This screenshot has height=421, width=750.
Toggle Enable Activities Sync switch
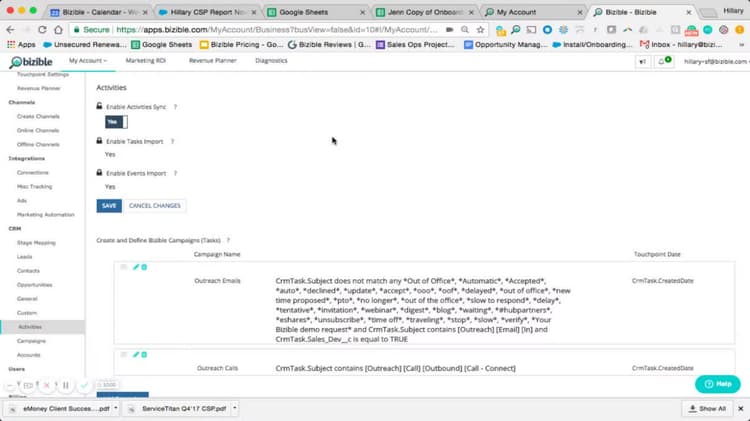[x=116, y=122]
